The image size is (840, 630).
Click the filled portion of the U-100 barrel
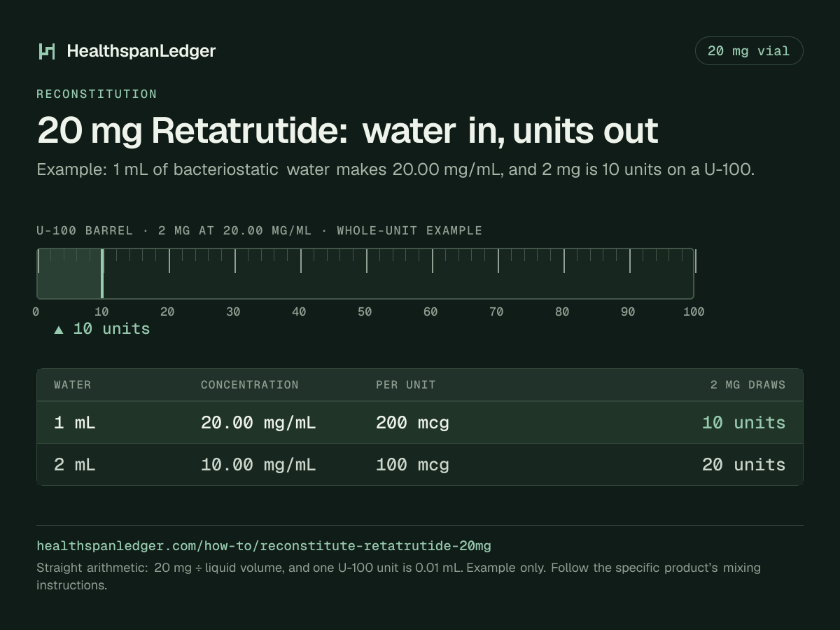tap(69, 274)
